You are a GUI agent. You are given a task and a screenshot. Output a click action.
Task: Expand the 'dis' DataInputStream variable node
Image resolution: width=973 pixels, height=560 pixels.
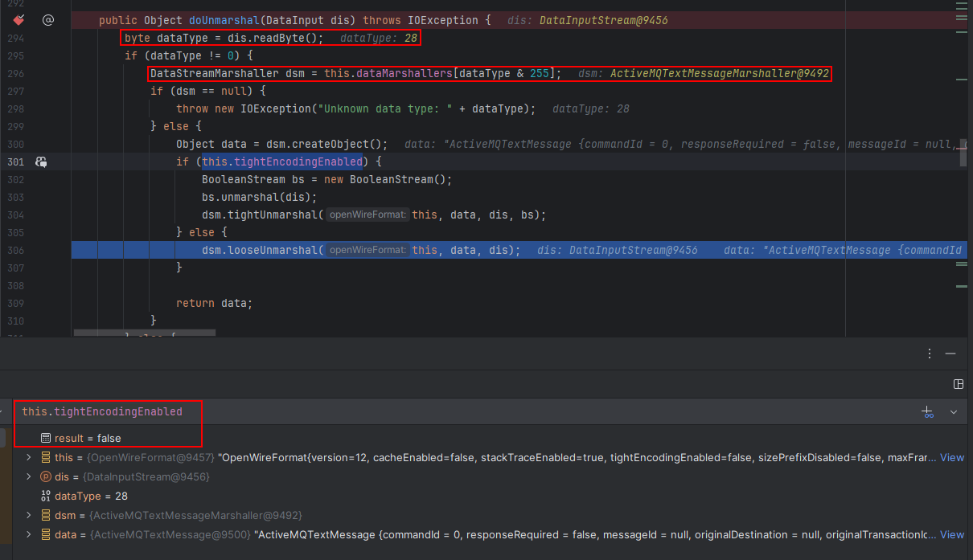[29, 476]
